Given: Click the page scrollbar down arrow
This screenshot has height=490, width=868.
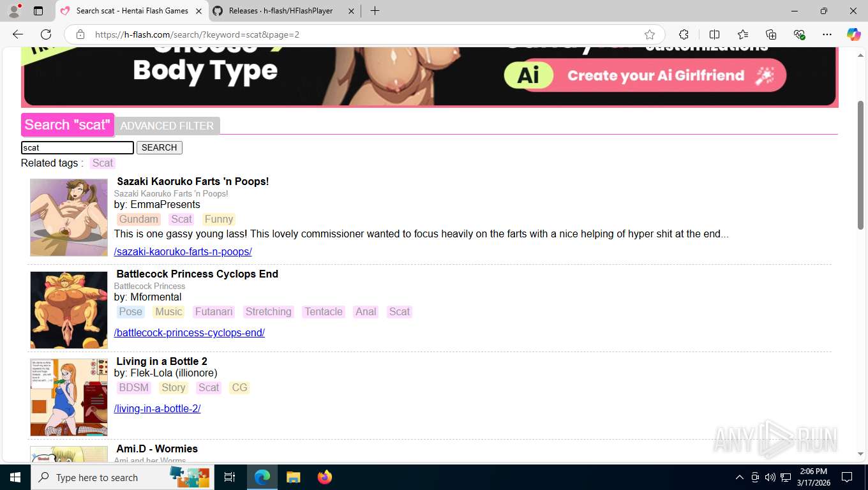Looking at the screenshot, I should click(x=860, y=454).
